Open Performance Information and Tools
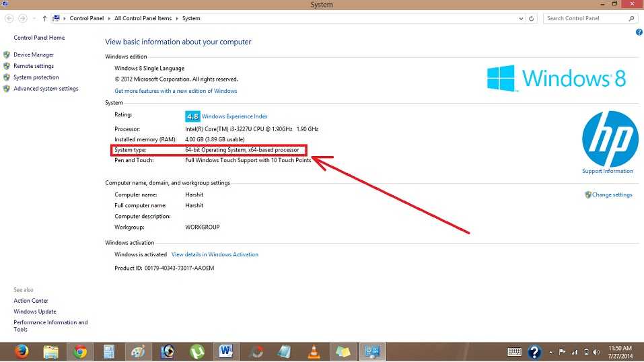Image resolution: width=644 pixels, height=362 pixels. (50, 326)
